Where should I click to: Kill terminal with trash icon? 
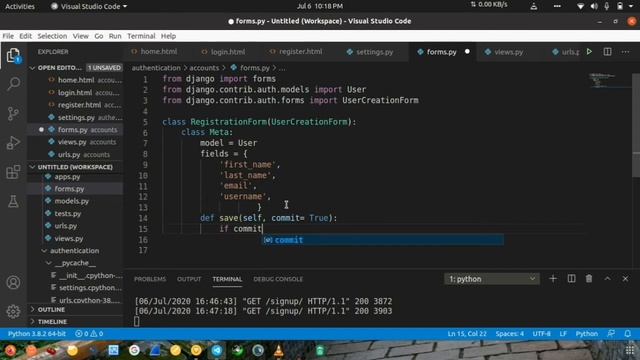click(x=589, y=279)
